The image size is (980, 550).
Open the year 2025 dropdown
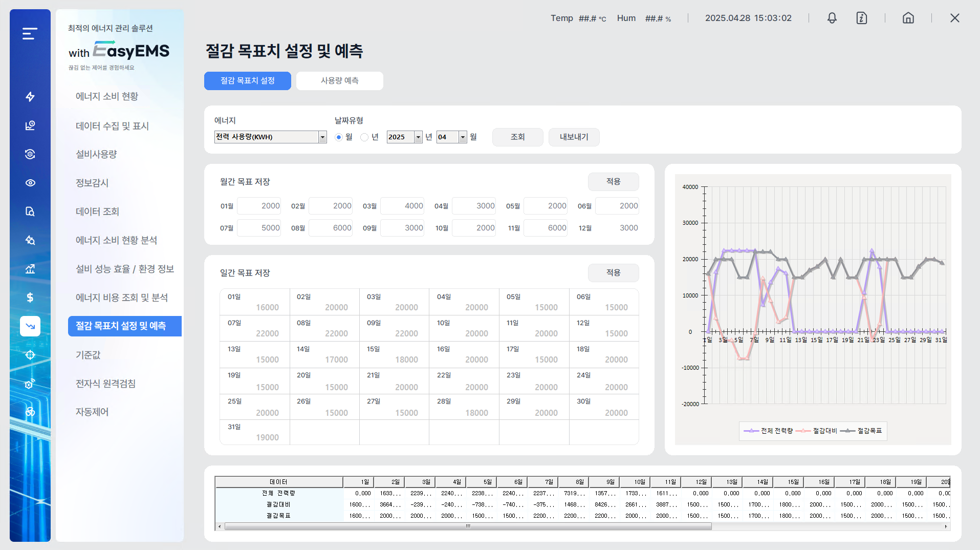click(x=418, y=137)
